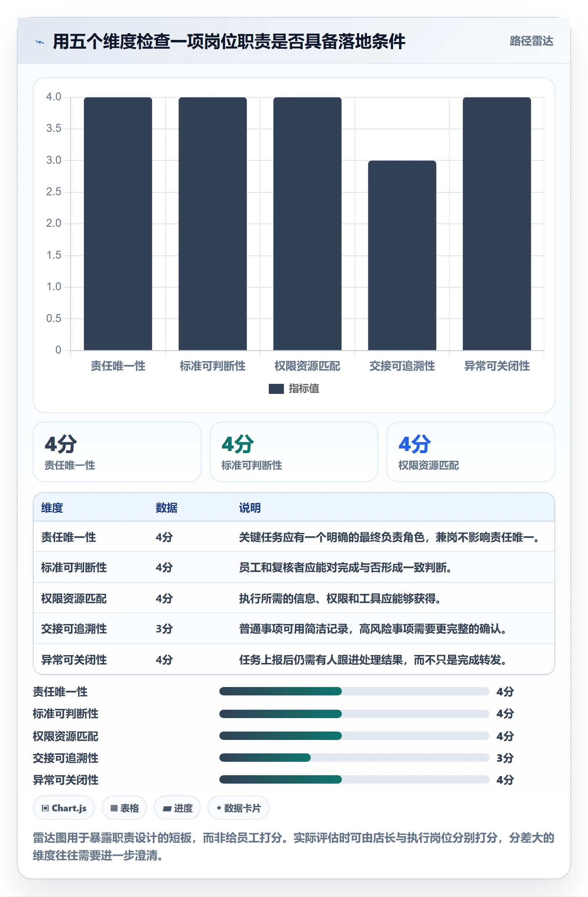Click the 异常可关闭性 progress bar
The width and height of the screenshot is (588, 897).
tap(354, 780)
